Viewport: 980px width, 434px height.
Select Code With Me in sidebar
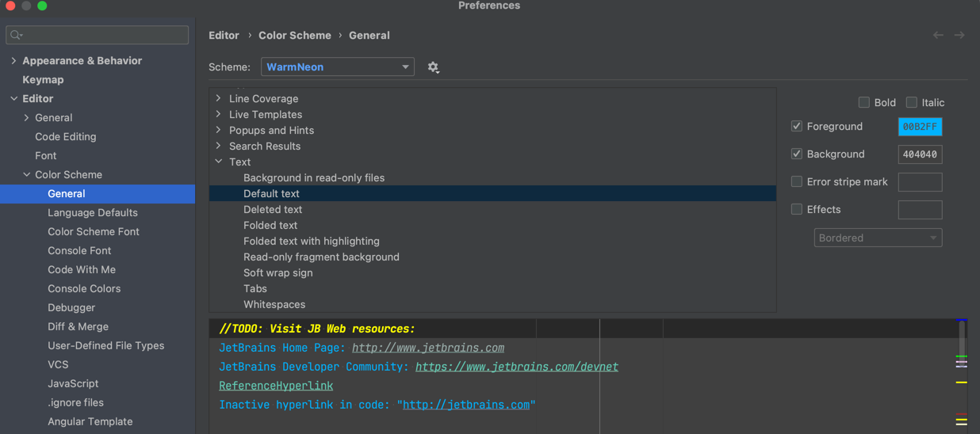(82, 269)
